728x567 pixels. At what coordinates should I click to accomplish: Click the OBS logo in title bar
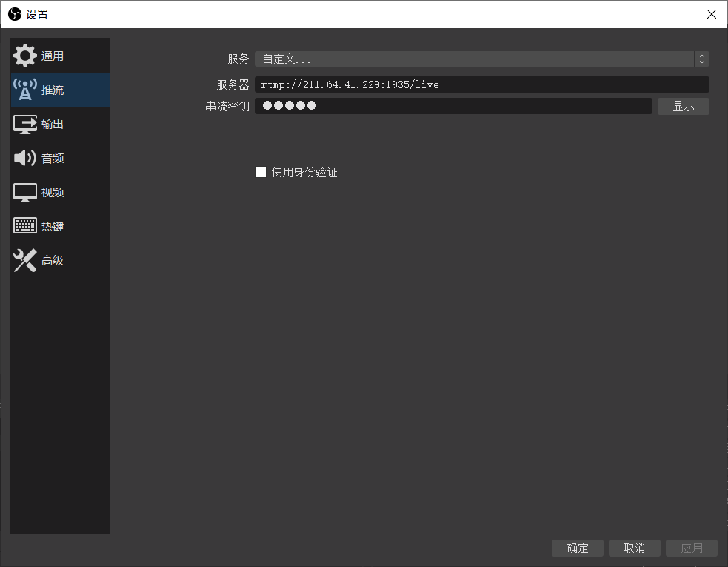pos(14,14)
